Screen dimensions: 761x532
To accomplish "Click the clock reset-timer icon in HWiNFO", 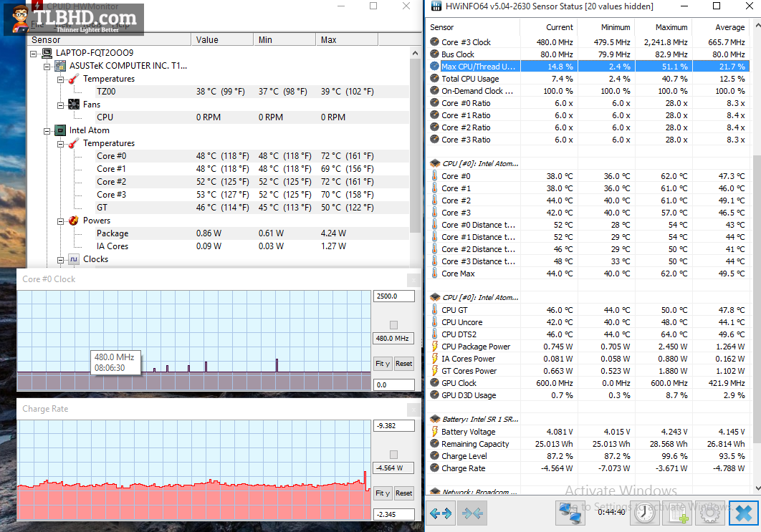I will coord(644,513).
